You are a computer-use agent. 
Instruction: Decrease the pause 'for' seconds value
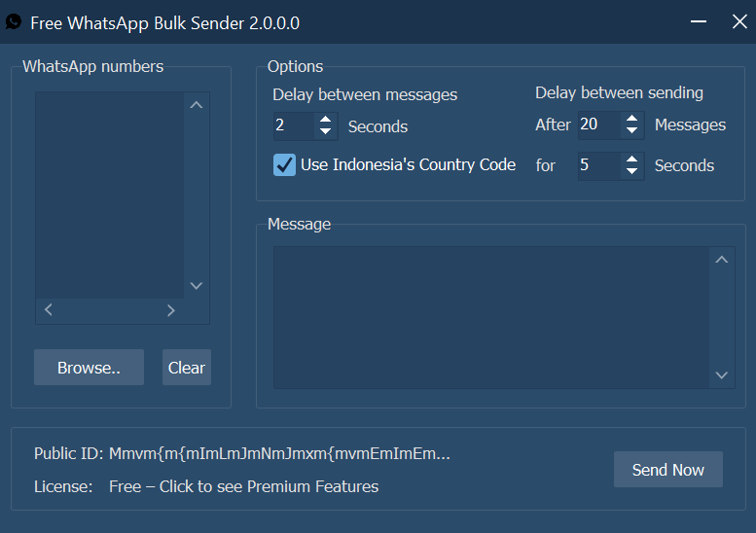coord(632,172)
